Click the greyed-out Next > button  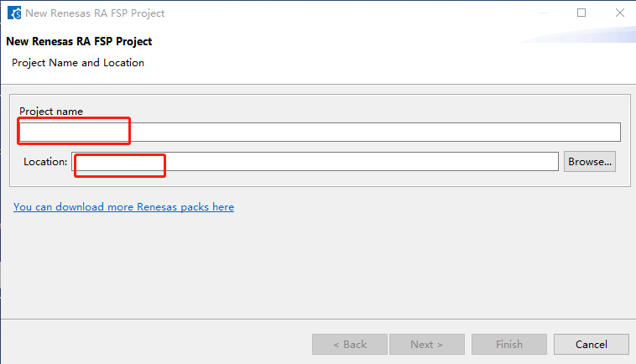(x=427, y=344)
